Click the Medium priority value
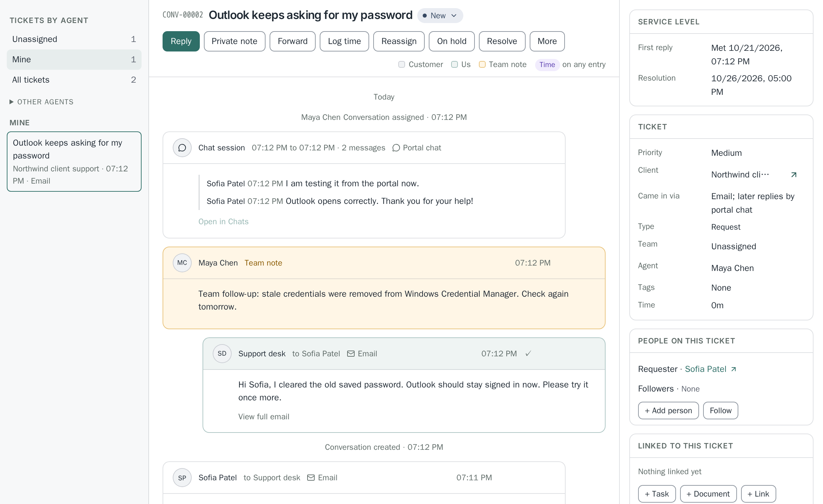 726,153
